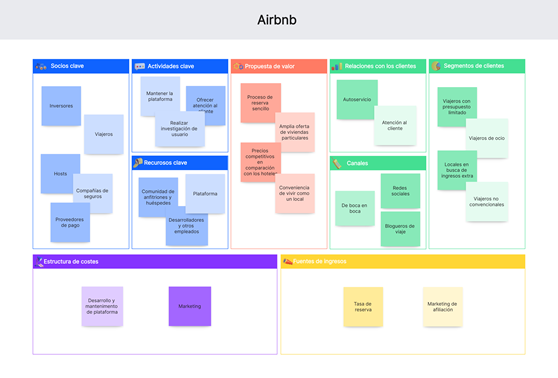Select the Viajeros con presupuesto limitado note
Screen dimensions: 558x378
pyautogui.click(x=457, y=107)
